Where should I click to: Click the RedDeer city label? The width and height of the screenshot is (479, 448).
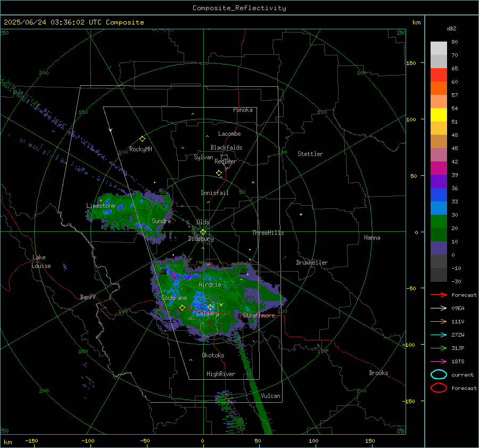coord(226,161)
